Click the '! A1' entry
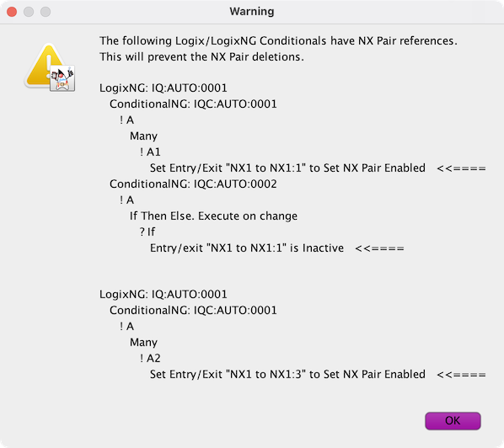Viewport: 504px width, 448px height. (x=150, y=152)
